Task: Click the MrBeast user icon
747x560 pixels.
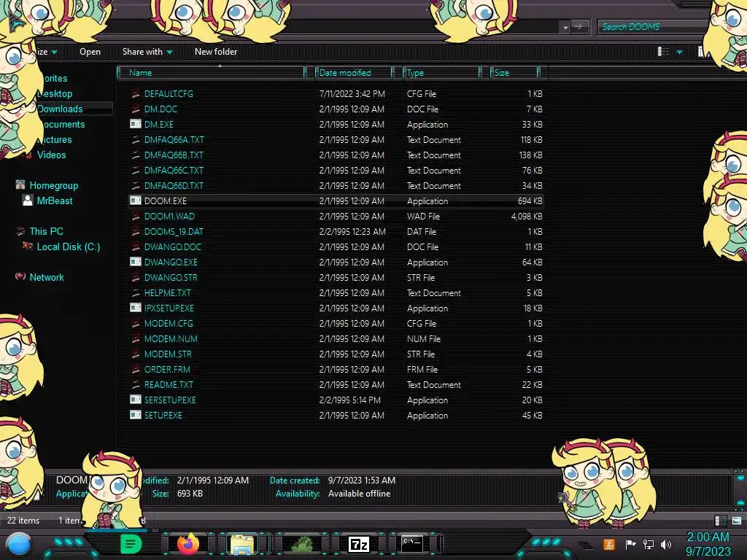Action: tap(28, 200)
